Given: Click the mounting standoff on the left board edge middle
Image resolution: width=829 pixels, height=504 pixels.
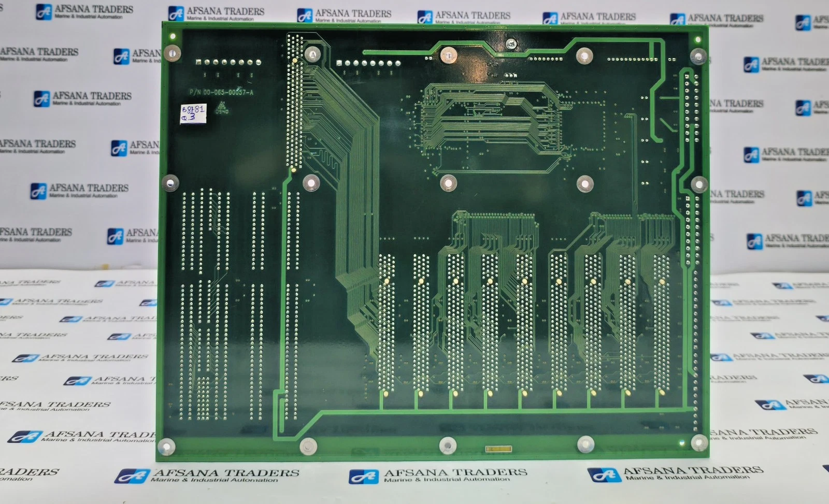Looking at the screenshot, I should point(170,182).
